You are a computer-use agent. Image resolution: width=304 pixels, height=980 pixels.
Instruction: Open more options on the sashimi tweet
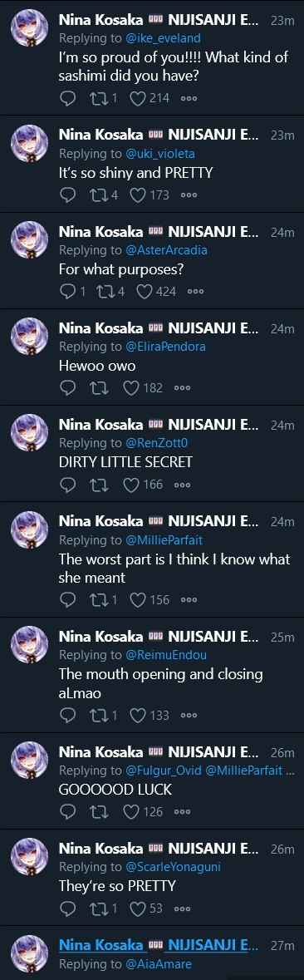[189, 99]
